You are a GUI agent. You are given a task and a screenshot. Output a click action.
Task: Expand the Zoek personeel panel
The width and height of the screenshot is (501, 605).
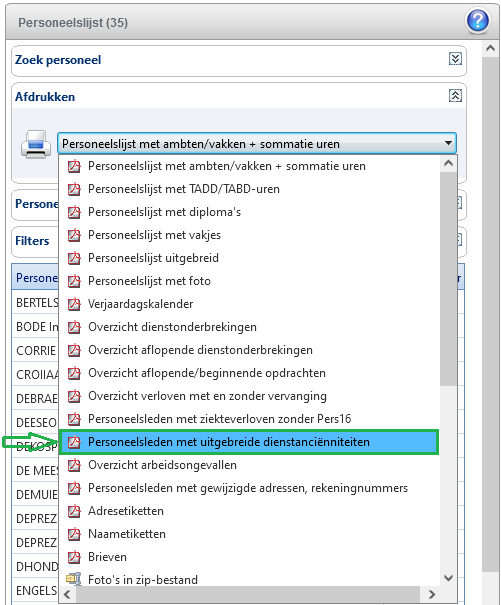[x=455, y=59]
